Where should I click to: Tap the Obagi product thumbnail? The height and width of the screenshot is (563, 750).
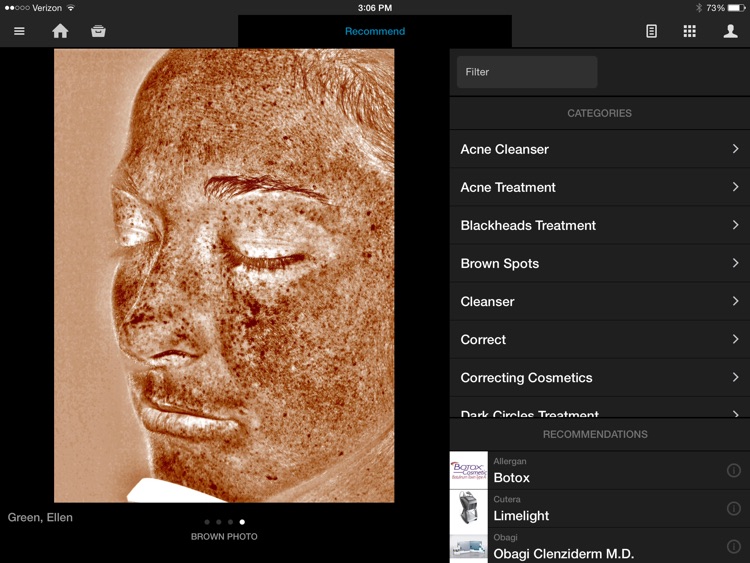coord(469,546)
